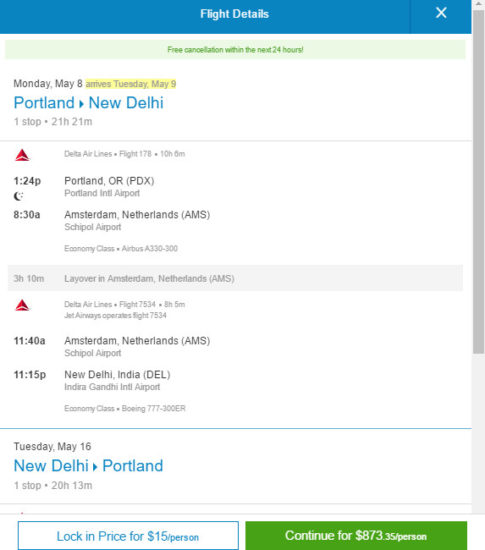Viewport: 485px width, 550px height.
Task: Click the Tuesday, May 16 return date
Action: (52, 447)
